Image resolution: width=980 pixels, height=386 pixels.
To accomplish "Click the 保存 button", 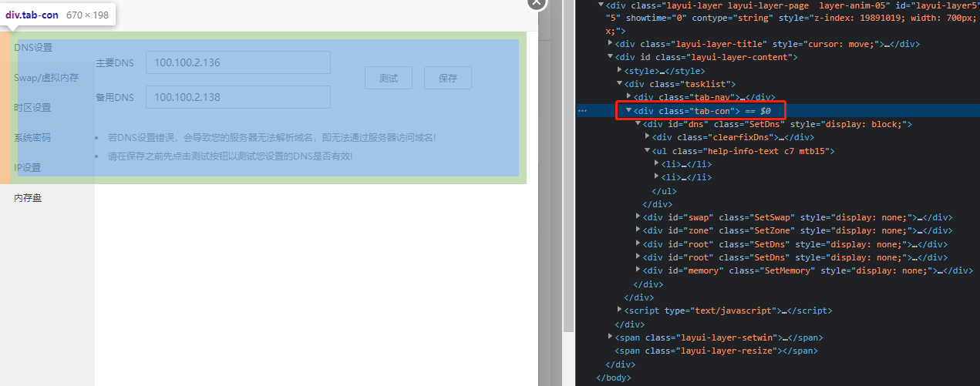I will click(x=448, y=78).
